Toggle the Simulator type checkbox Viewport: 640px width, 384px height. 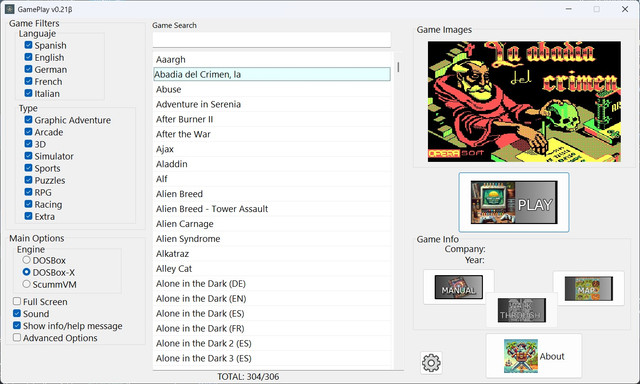tap(28, 156)
